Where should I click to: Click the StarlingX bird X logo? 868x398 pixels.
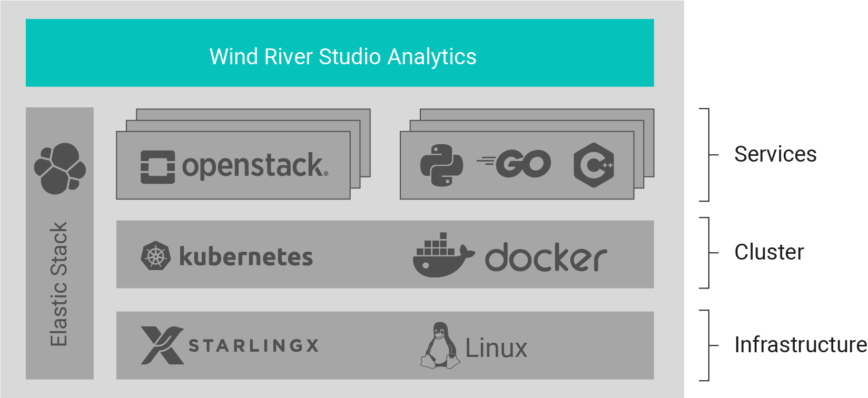pyautogui.click(x=162, y=345)
